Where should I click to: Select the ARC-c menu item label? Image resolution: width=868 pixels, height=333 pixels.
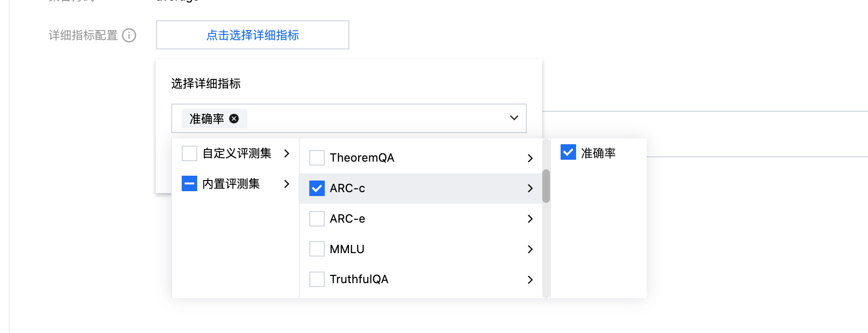(347, 188)
